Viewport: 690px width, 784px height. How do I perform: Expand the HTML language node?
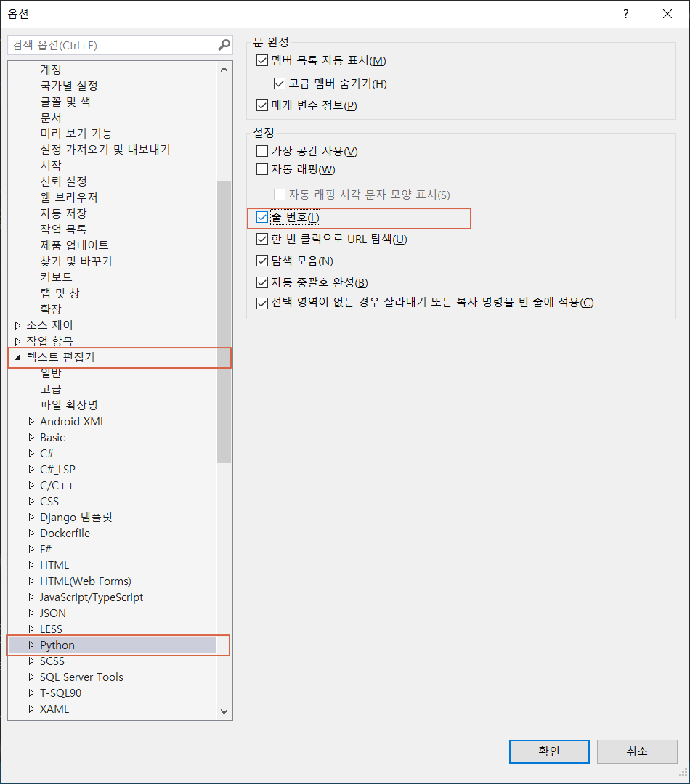[31, 565]
